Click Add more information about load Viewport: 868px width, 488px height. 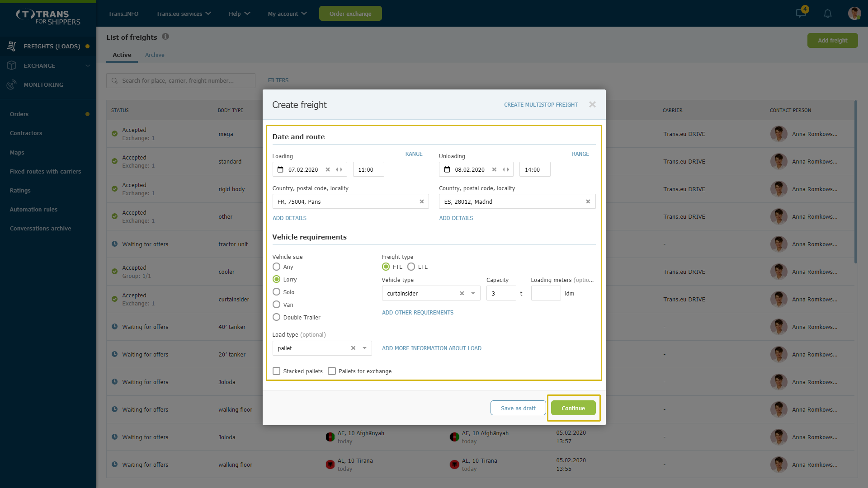pos(432,348)
